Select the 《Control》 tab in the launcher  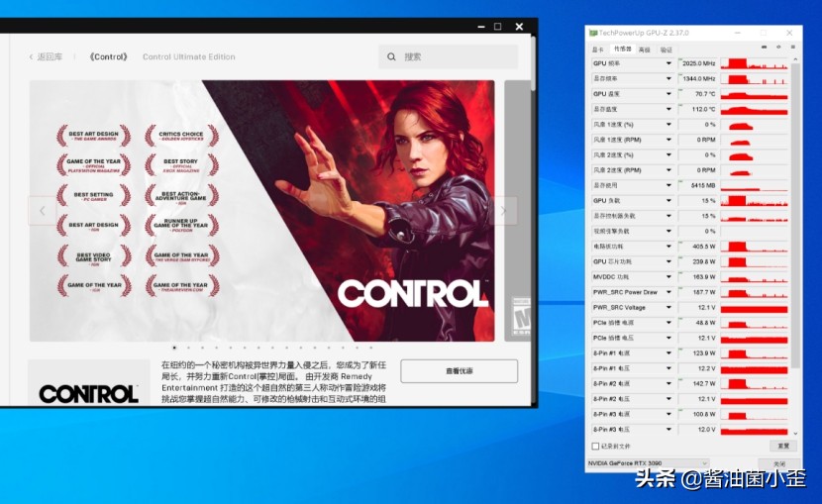pos(108,56)
